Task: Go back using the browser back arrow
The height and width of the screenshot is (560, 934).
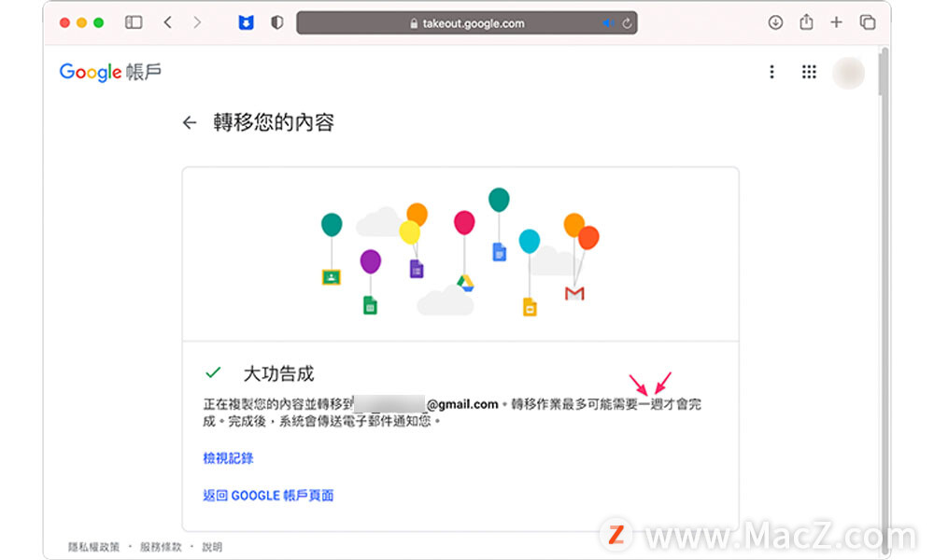Action: (167, 22)
